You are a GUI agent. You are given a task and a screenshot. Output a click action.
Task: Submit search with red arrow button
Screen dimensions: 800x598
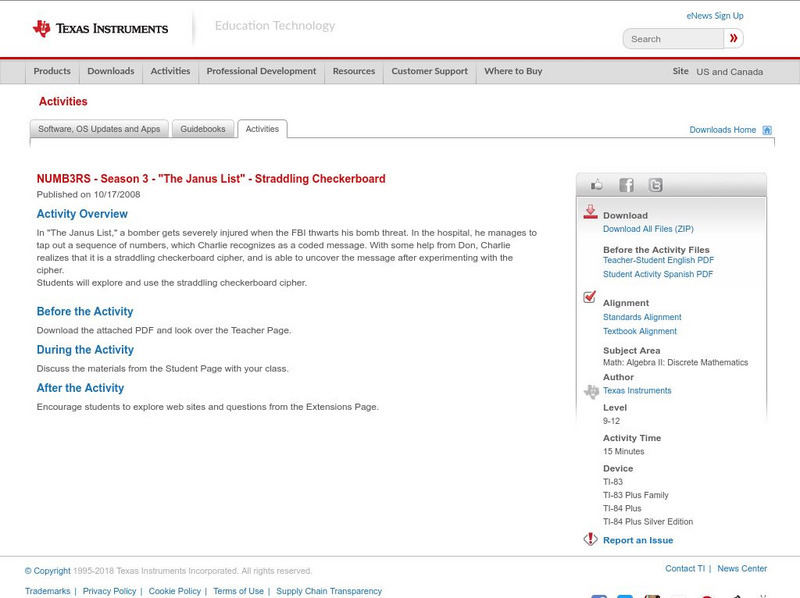(733, 38)
